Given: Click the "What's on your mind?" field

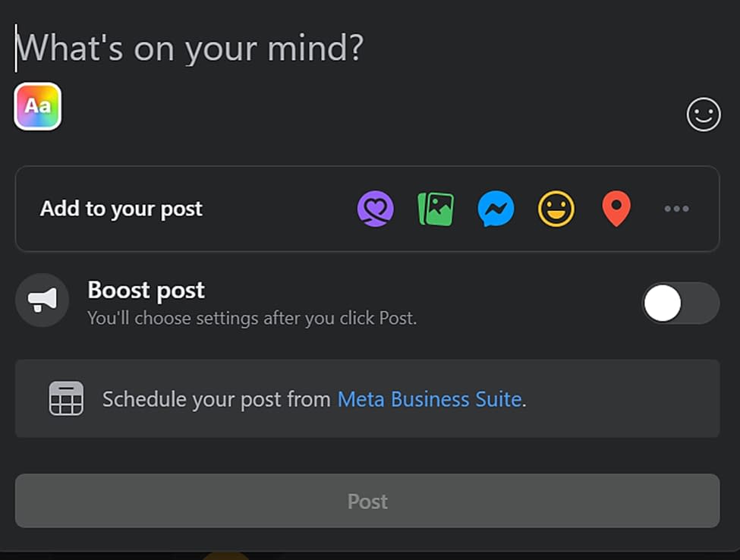Looking at the screenshot, I should point(190,48).
